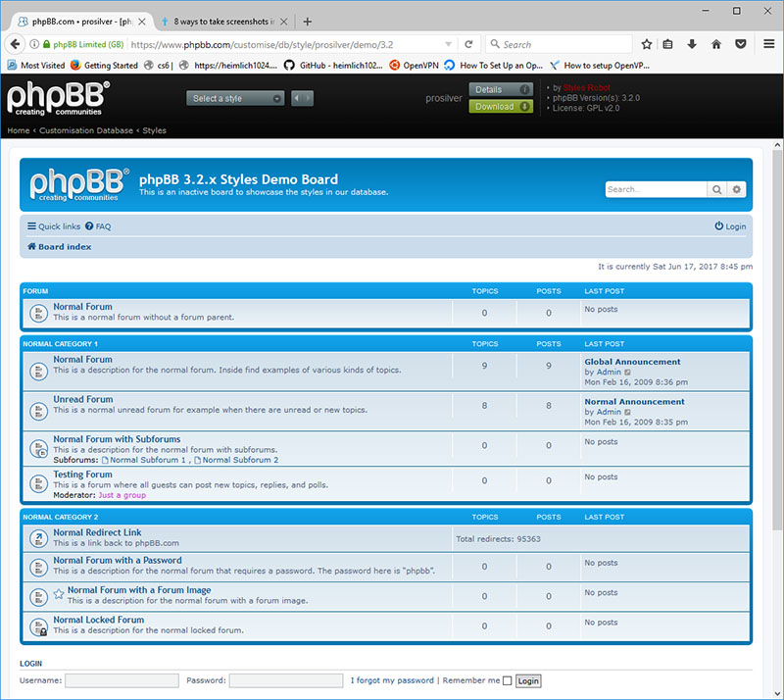Image resolution: width=784 pixels, height=700 pixels.
Task: Open the Firefox hamburger menu
Action: click(769, 44)
